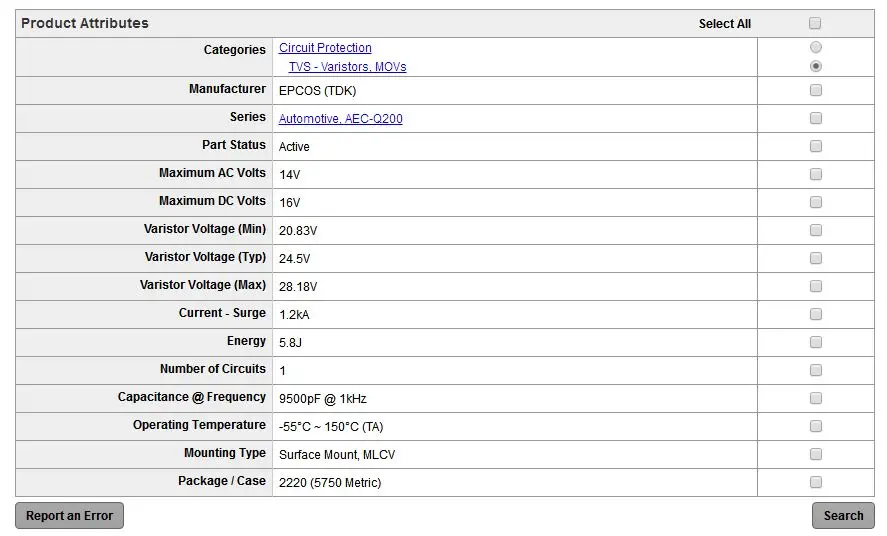Click the Product Attributes heading
This screenshot has height=536, width=887.
[x=85, y=23]
